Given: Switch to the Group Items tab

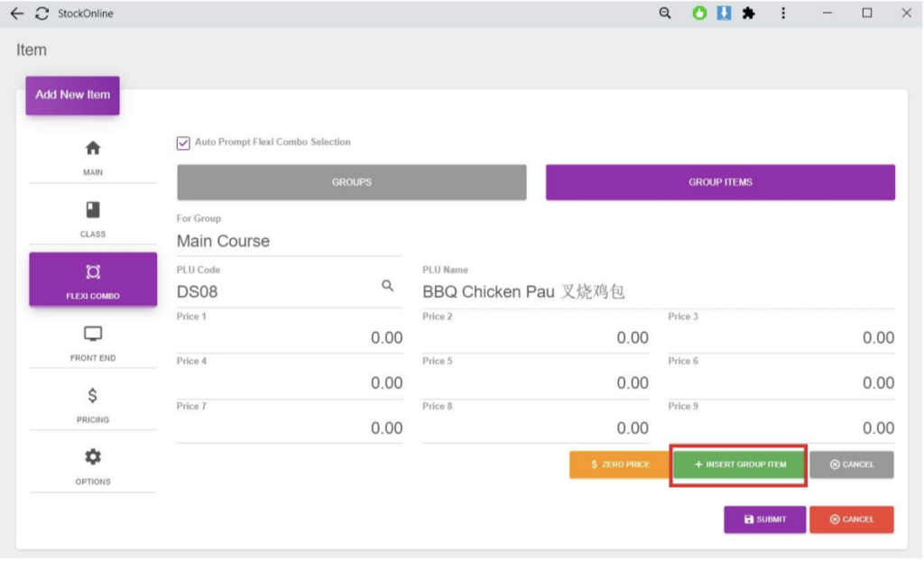Looking at the screenshot, I should click(x=720, y=182).
